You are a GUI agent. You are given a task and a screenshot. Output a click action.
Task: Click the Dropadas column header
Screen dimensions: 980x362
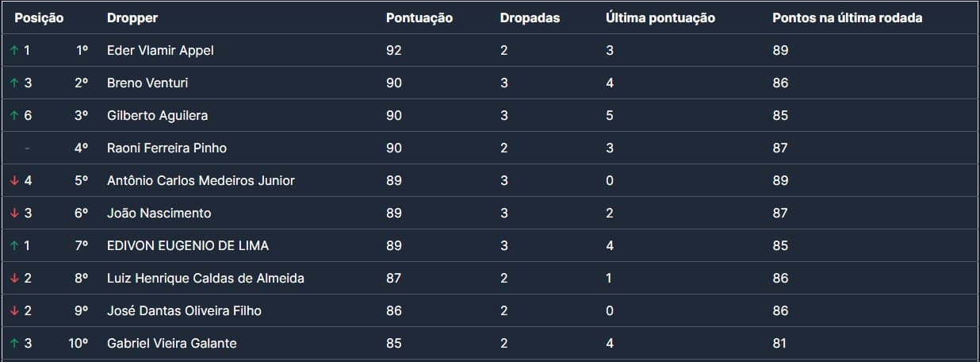pos(530,18)
